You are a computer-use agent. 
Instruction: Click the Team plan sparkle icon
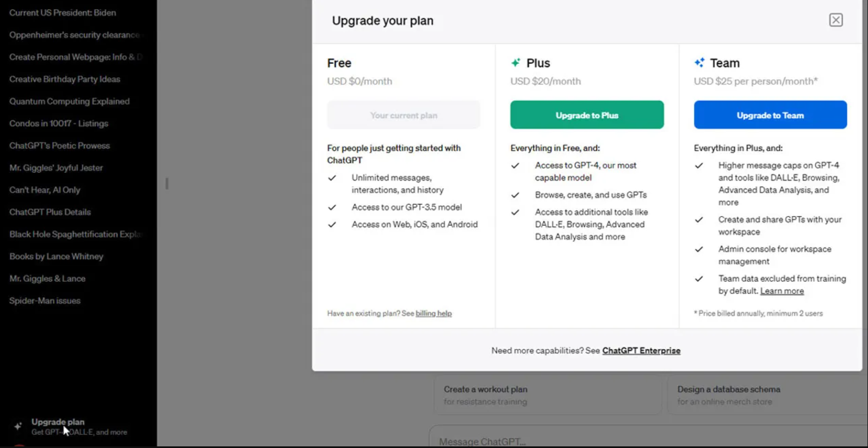pyautogui.click(x=699, y=63)
